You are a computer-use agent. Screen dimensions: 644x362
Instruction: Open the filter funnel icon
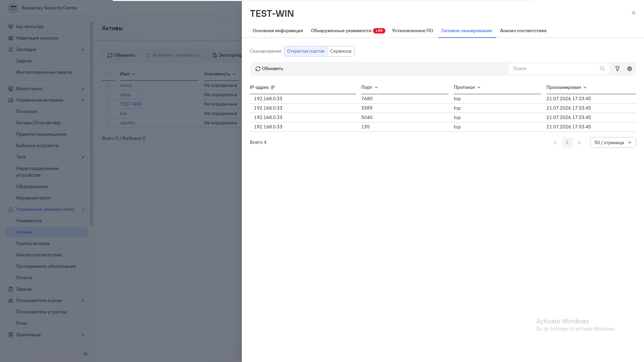[x=618, y=69]
